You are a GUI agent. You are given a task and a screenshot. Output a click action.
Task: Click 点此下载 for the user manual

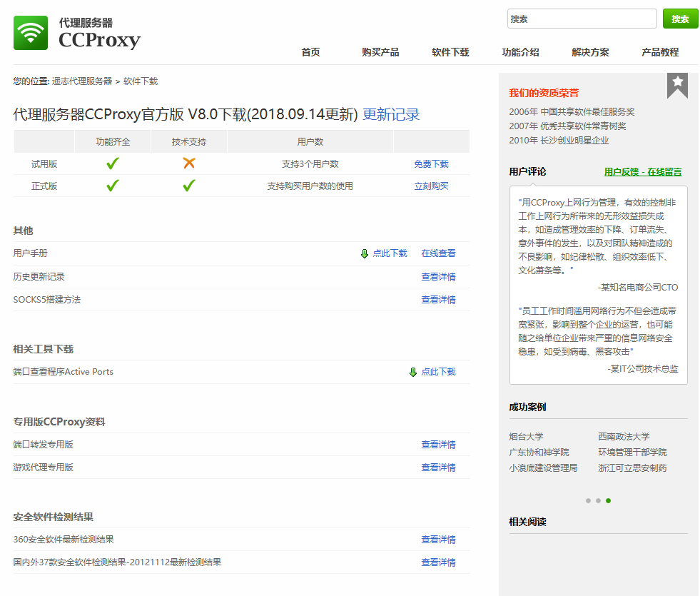click(x=390, y=253)
